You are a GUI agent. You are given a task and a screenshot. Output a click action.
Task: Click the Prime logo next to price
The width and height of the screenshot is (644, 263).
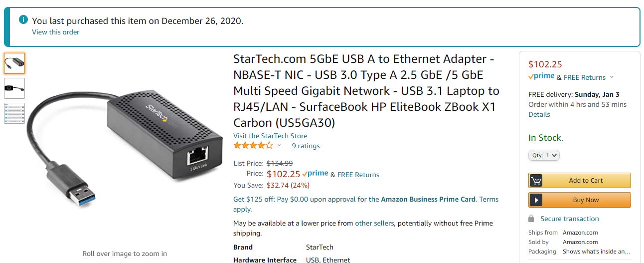(315, 174)
